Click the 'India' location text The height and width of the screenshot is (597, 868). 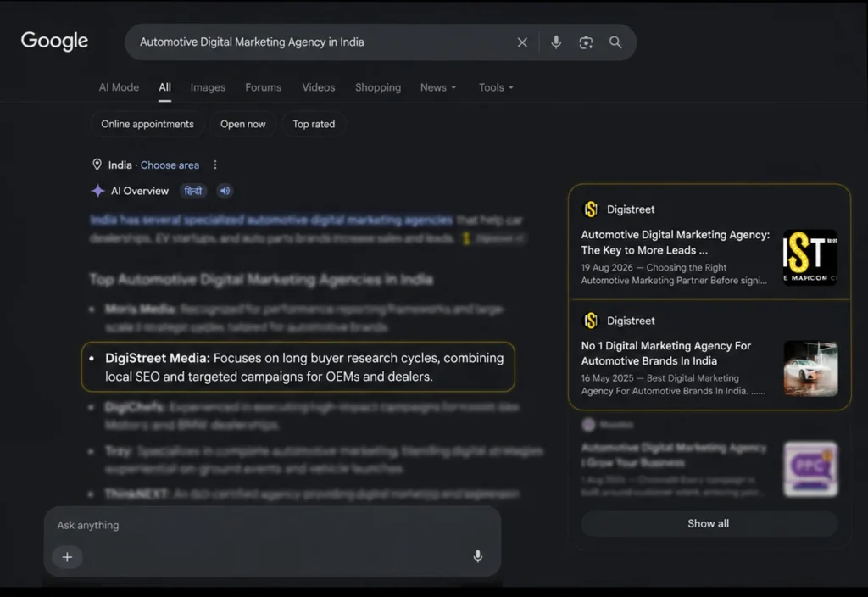click(120, 165)
